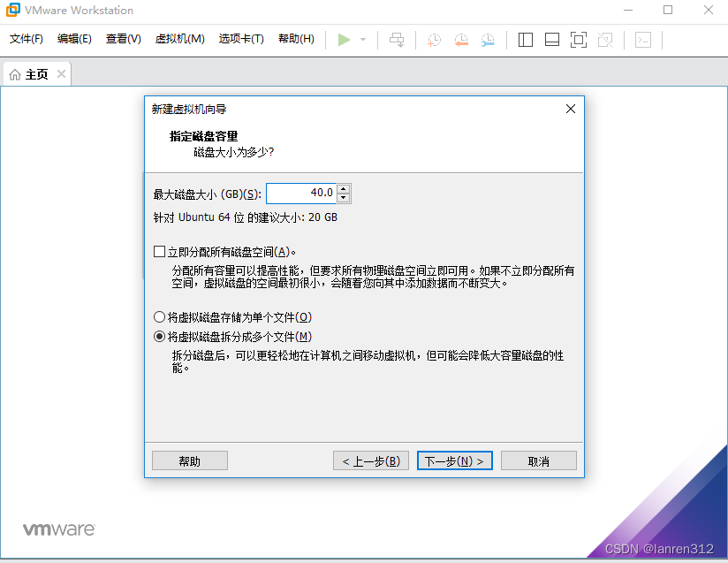Viewport: 728px width, 563px height.
Task: Close the 主页 tab
Action: [x=61, y=74]
